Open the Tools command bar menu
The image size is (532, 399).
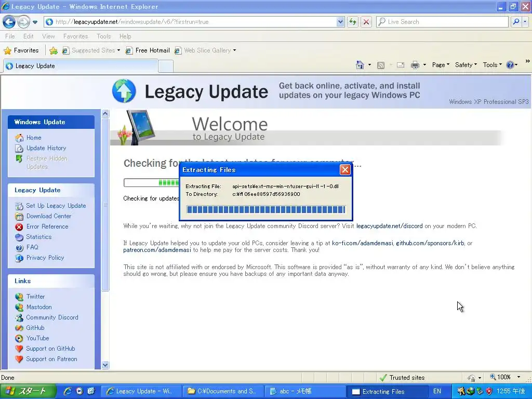(x=493, y=65)
